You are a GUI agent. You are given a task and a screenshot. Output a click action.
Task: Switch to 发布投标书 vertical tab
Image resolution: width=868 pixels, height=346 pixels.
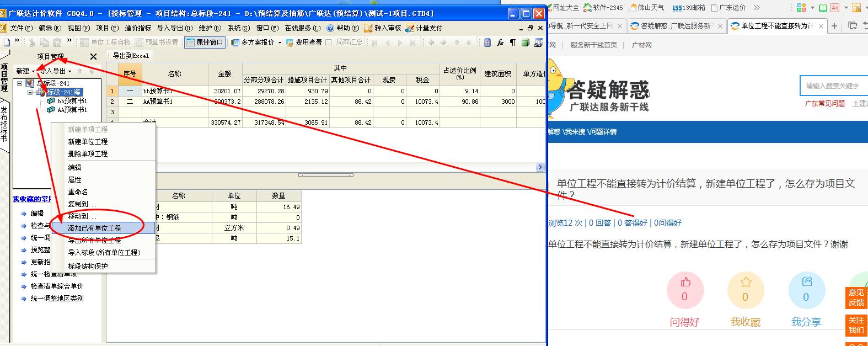tap(4, 124)
